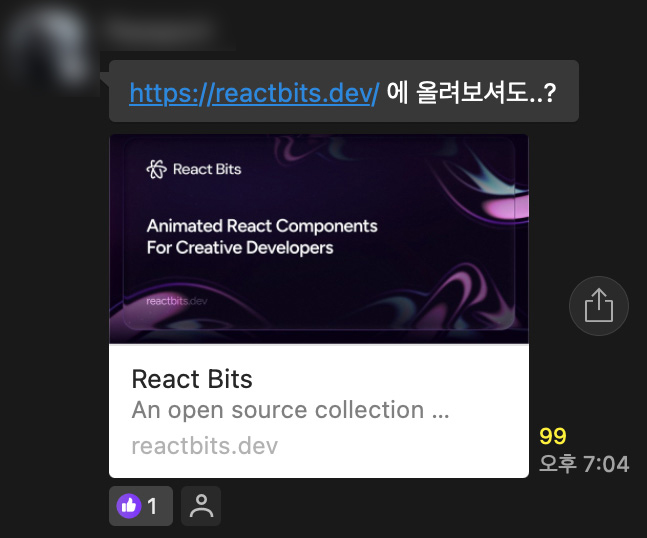Open the reaction members person icon
647x538 pixels.
click(x=201, y=506)
